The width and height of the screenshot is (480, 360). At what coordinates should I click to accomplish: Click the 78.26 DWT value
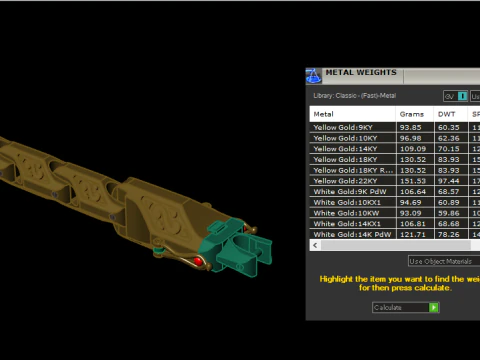coord(449,234)
